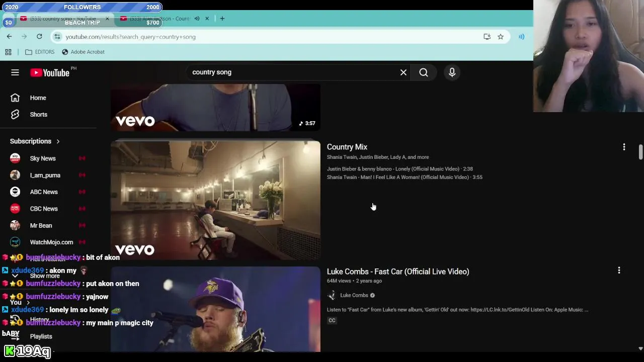Click Sky News channel avatar icon
Image resolution: width=644 pixels, height=362 pixels.
[x=15, y=158]
